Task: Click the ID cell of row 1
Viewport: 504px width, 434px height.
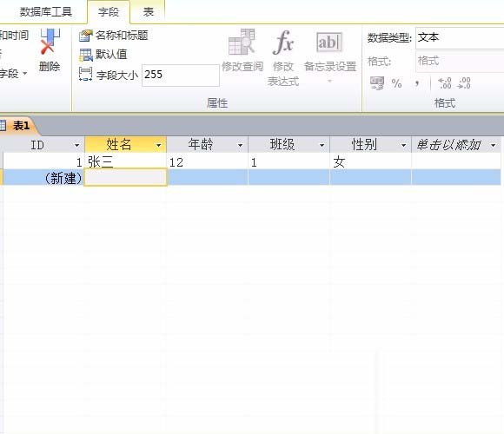Action: [x=43, y=161]
